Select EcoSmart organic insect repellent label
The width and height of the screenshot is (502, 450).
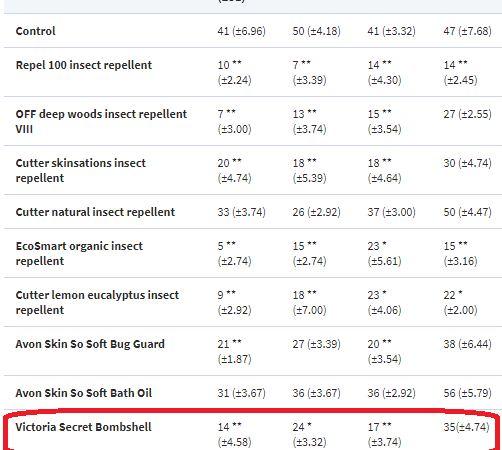pyautogui.click(x=79, y=253)
